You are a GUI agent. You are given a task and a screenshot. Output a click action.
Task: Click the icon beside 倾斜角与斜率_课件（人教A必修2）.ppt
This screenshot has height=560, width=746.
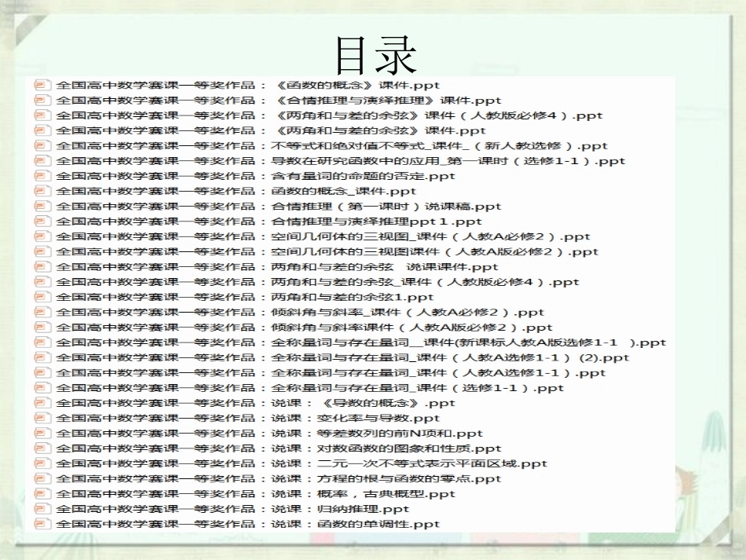tap(42, 312)
